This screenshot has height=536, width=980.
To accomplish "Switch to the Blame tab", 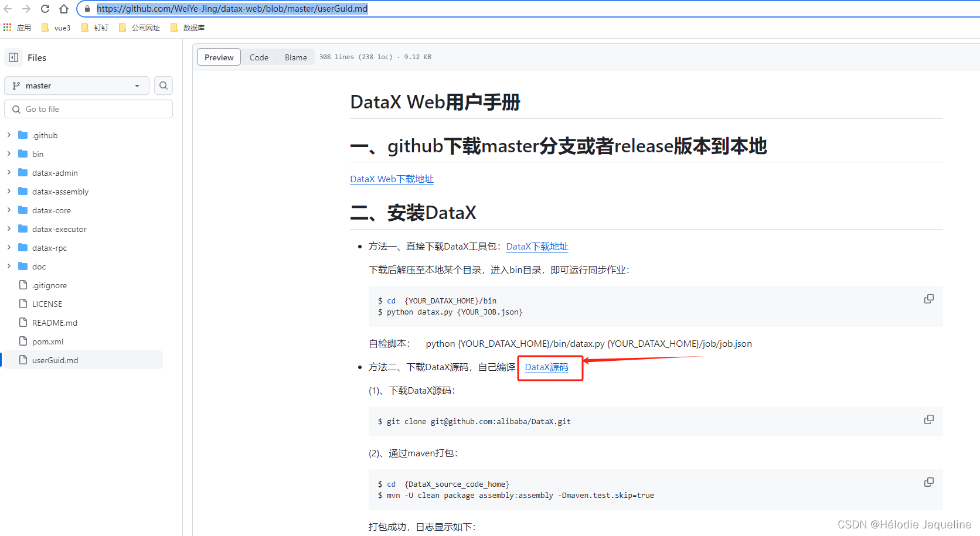I will 296,57.
